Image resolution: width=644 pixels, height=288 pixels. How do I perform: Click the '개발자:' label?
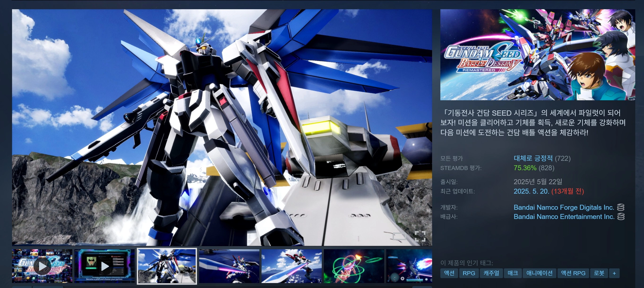click(x=449, y=207)
